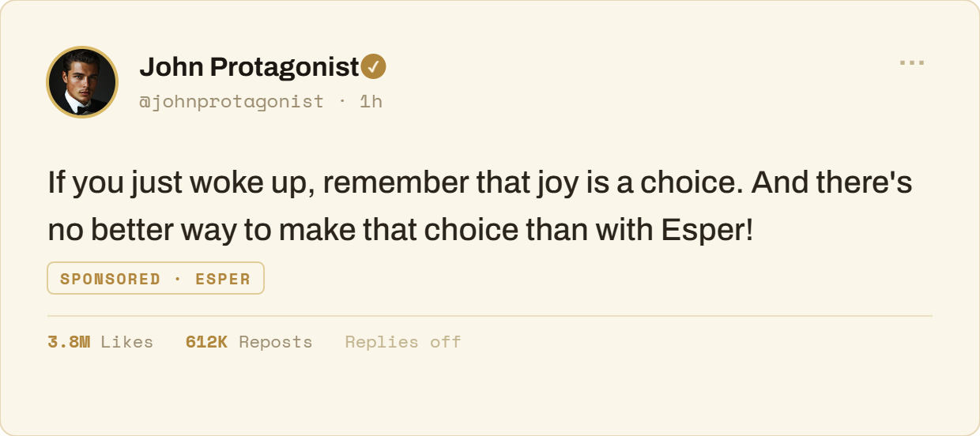
Task: Open the @johnprotagonist handle link
Action: pos(232,101)
